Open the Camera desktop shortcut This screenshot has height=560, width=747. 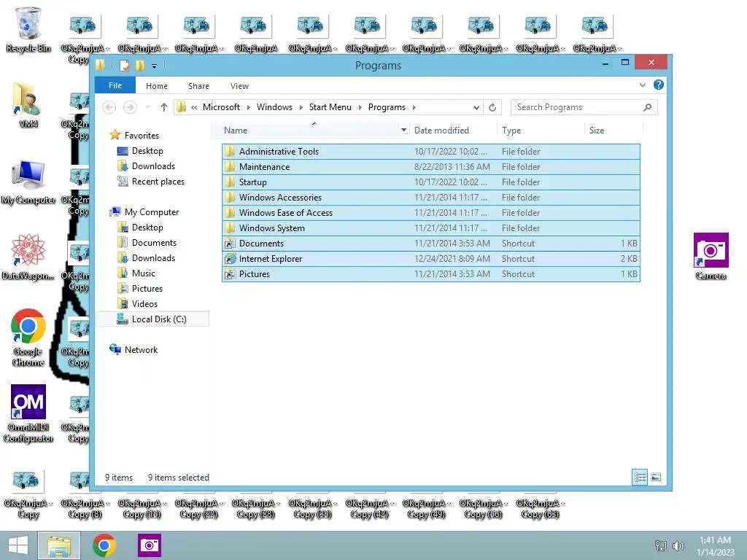(711, 256)
